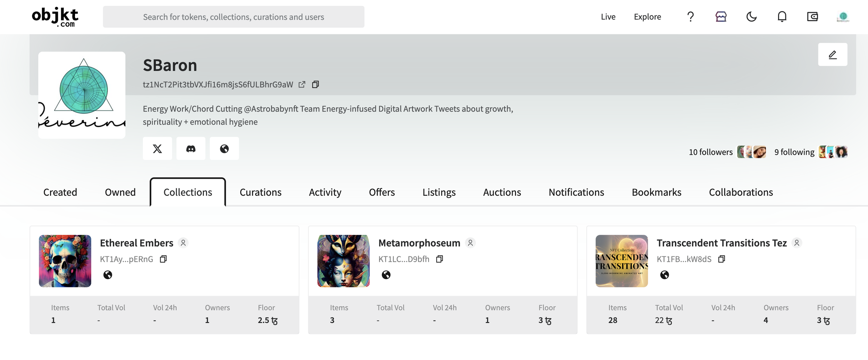The width and height of the screenshot is (868, 360).
Task: Click the marketplace storefront icon
Action: click(x=721, y=17)
